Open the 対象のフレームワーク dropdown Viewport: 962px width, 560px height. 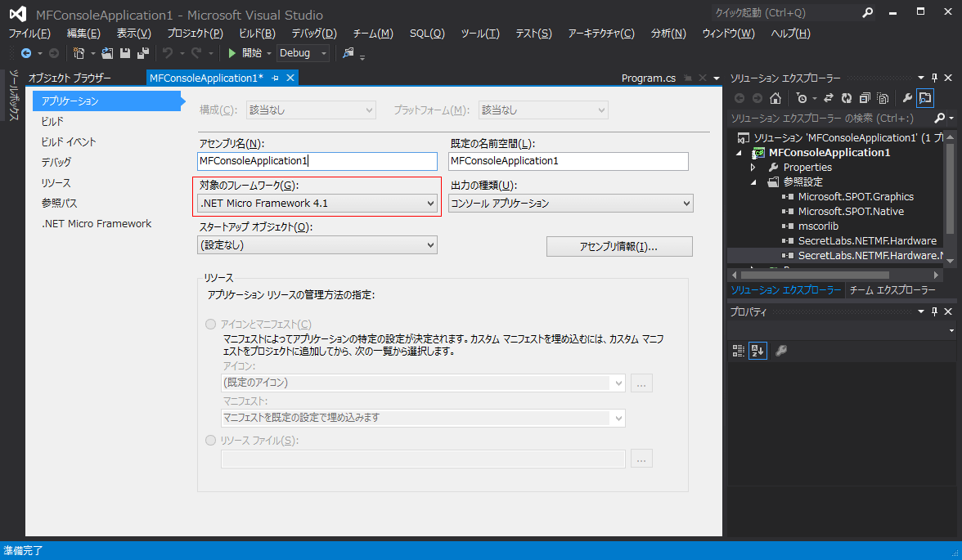(x=432, y=204)
